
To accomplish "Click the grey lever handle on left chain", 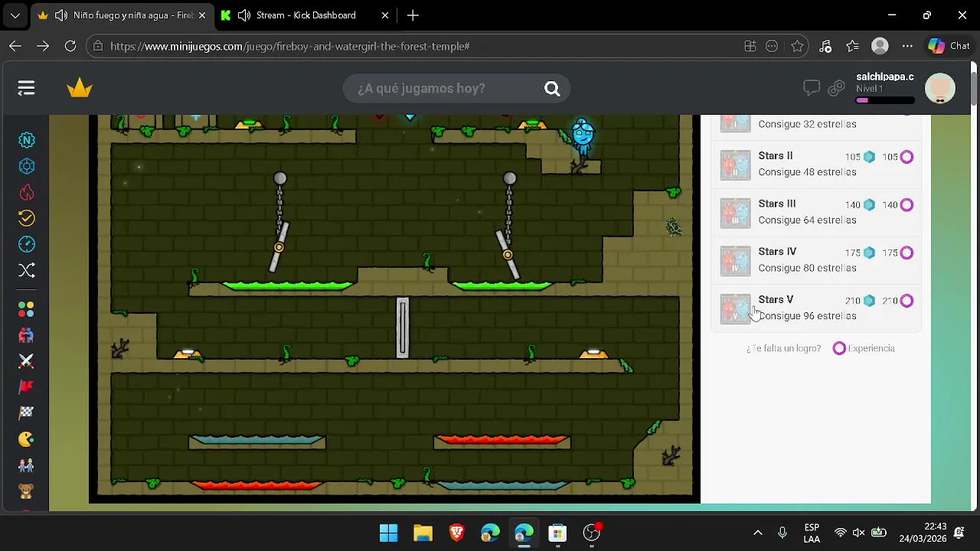I will (279, 246).
